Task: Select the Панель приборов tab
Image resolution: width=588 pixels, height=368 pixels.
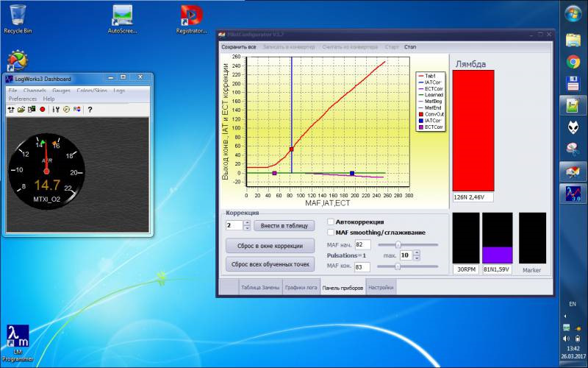Action: click(343, 288)
